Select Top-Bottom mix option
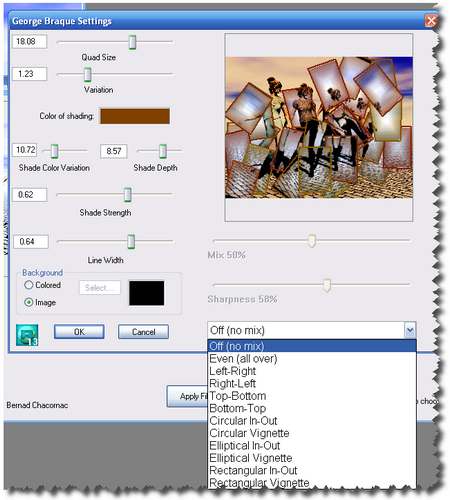 (x=237, y=396)
